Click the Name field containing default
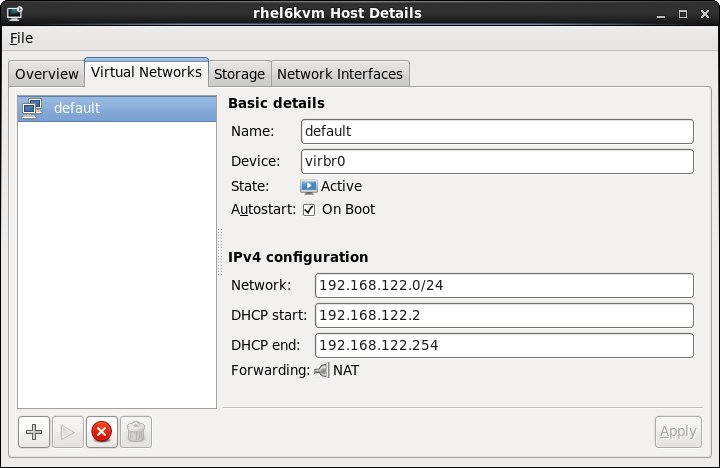This screenshot has width=720, height=468. [x=496, y=131]
